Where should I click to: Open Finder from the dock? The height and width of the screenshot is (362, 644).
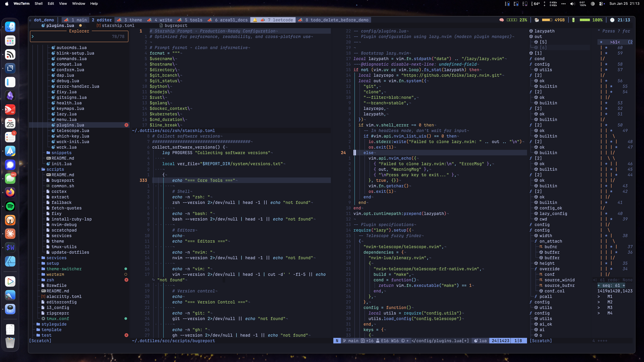point(10,27)
